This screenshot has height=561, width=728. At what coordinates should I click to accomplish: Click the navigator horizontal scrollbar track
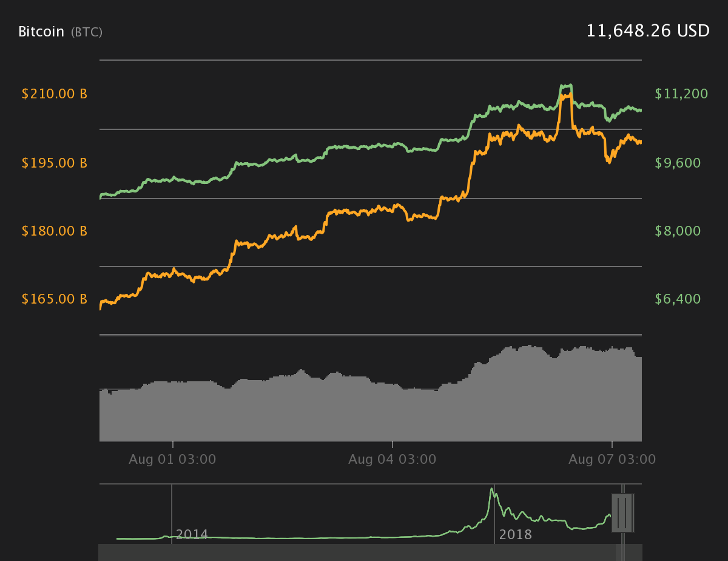[x=370, y=552]
